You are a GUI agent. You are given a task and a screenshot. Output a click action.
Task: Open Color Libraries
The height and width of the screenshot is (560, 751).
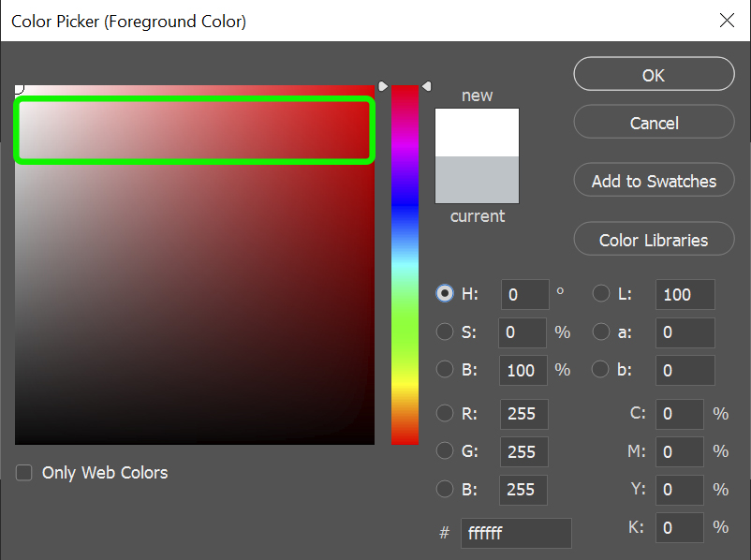[654, 240]
